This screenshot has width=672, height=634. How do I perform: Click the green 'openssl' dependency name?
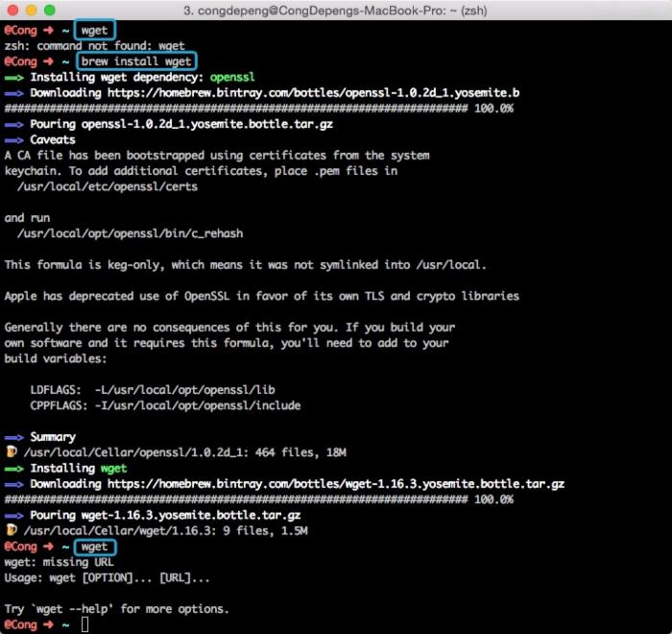point(232,77)
